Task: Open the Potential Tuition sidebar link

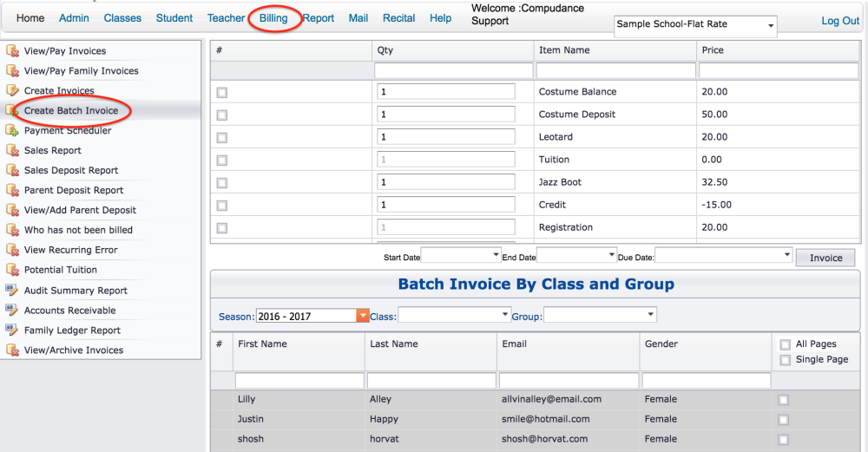Action: [61, 270]
